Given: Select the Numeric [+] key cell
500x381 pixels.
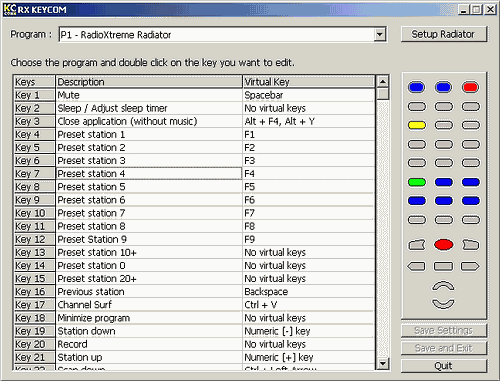Looking at the screenshot, I should click(308, 357).
